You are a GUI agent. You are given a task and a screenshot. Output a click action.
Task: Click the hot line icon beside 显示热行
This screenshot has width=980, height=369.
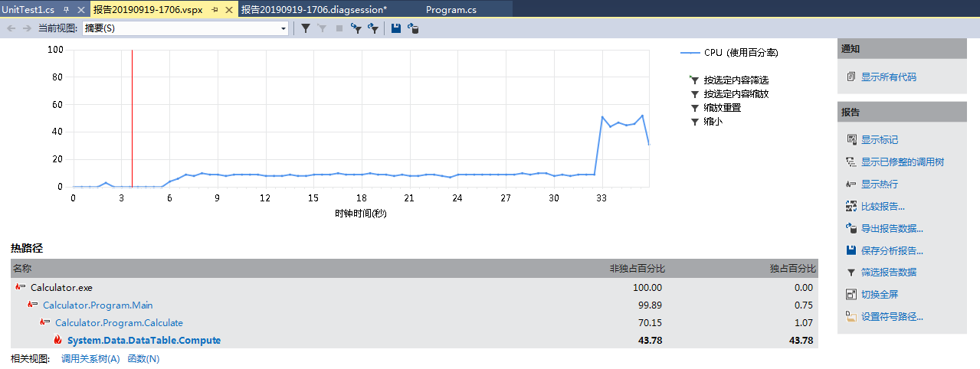pyautogui.click(x=851, y=184)
